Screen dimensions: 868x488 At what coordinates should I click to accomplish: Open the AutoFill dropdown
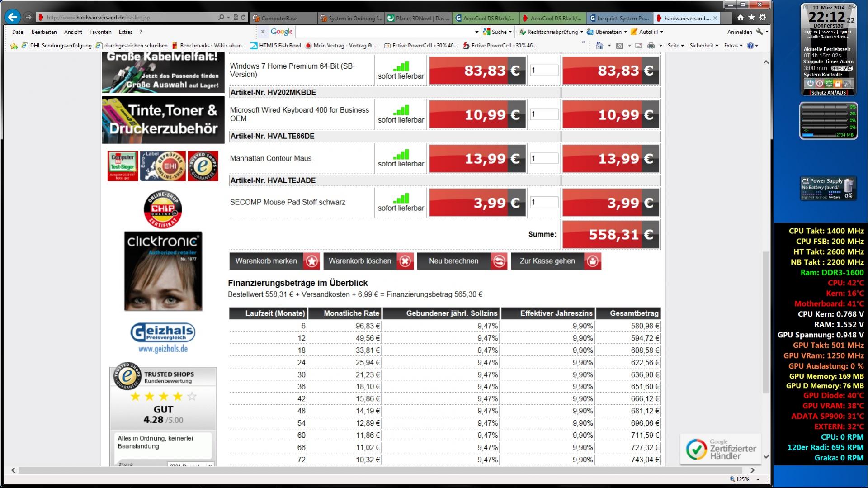point(661,32)
